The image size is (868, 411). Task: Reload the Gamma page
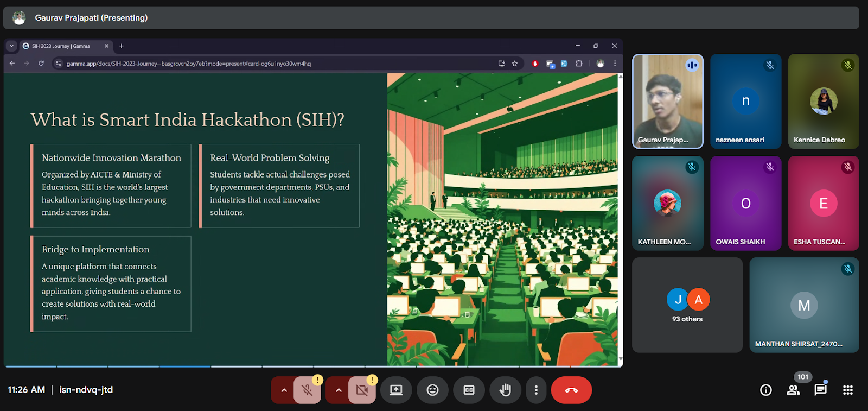click(x=41, y=64)
